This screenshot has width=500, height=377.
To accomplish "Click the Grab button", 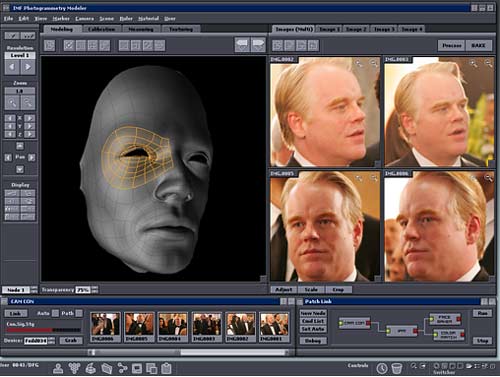I will [x=71, y=341].
